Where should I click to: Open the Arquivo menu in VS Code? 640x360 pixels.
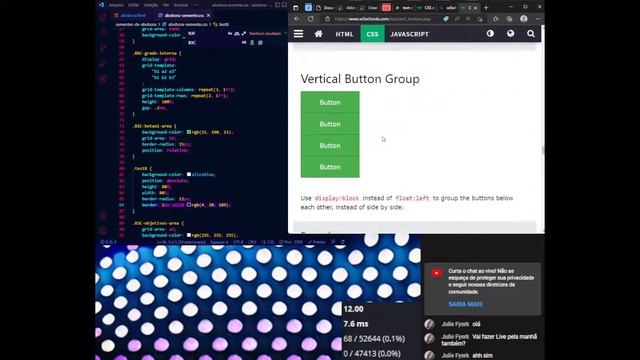[116, 5]
